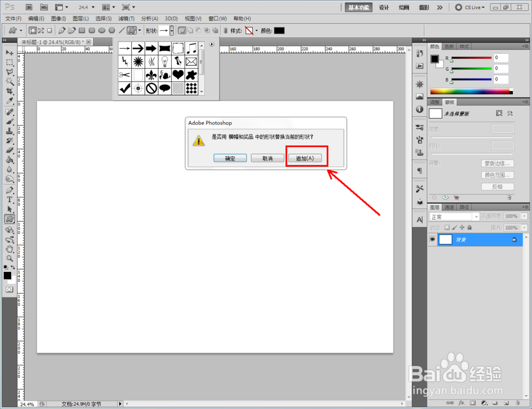Switch to 色板 swatches tab
532x409 pixels.
coord(449,46)
